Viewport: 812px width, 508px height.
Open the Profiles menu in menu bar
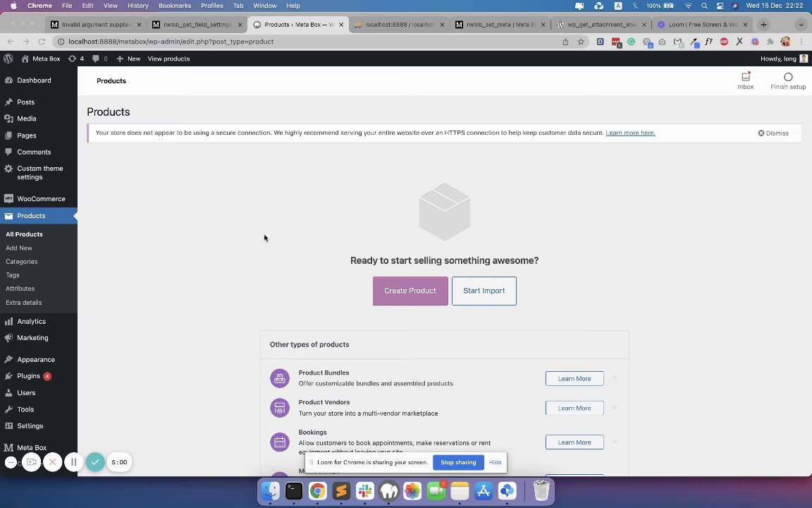pos(211,6)
